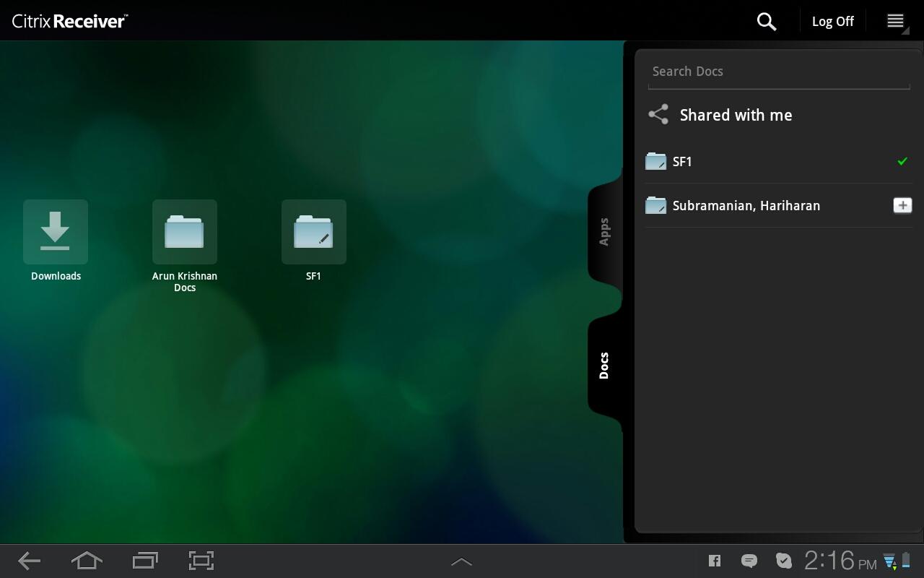924x578 pixels.
Task: Add Subramanian, Hariharan with plus button
Action: point(902,205)
